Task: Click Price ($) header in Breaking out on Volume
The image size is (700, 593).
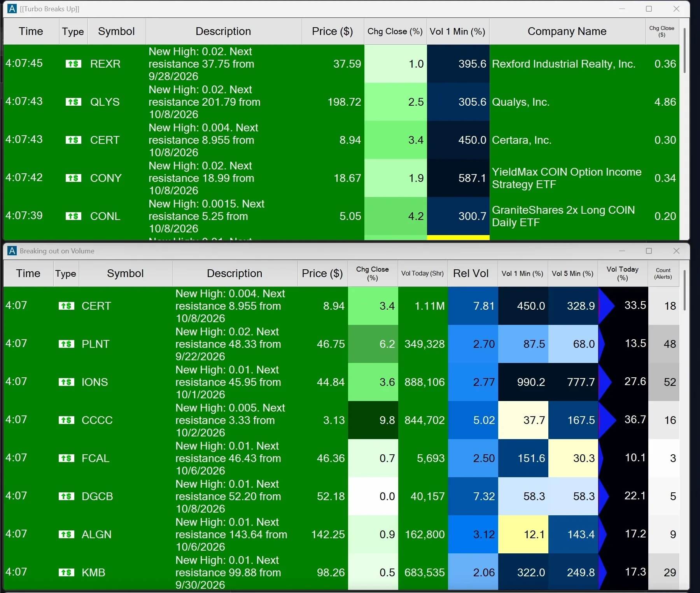Action: click(x=322, y=273)
